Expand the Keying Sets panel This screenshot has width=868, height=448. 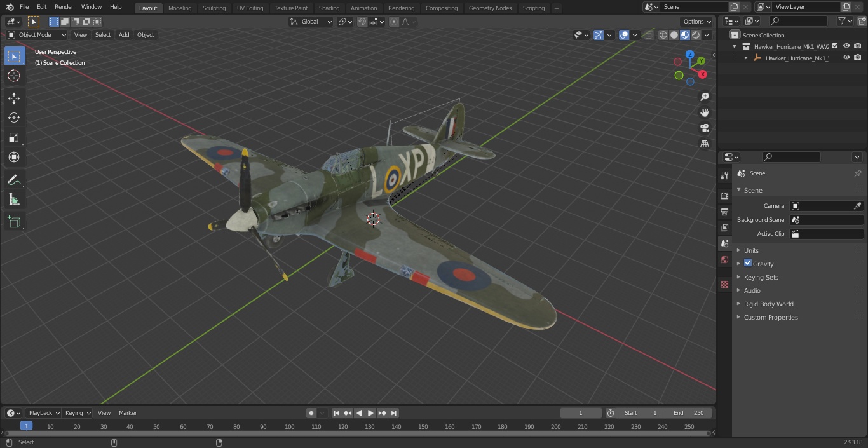coord(761,277)
